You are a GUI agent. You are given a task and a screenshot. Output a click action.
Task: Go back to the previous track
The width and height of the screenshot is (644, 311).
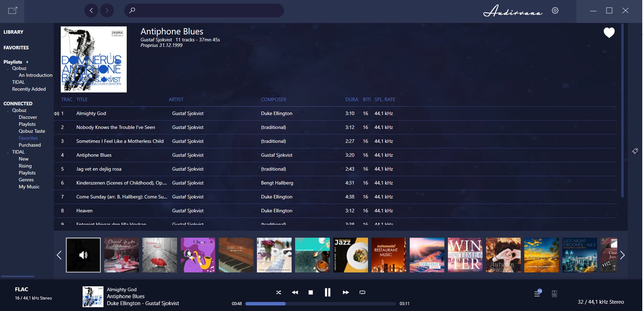295,293
